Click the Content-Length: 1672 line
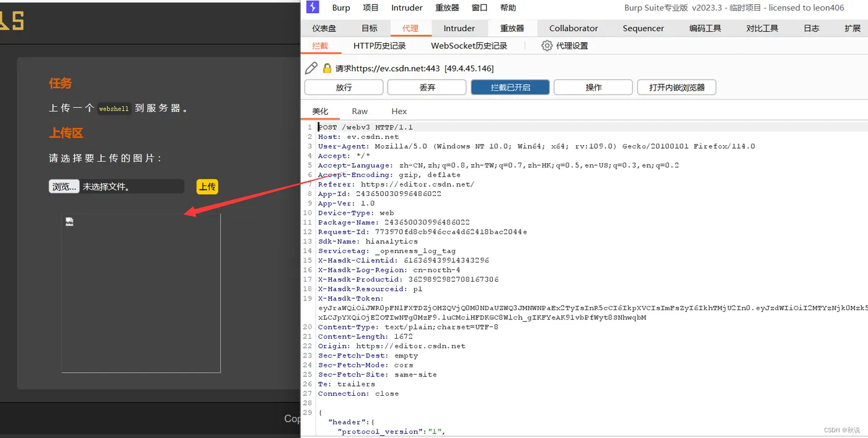 pyautogui.click(x=365, y=336)
